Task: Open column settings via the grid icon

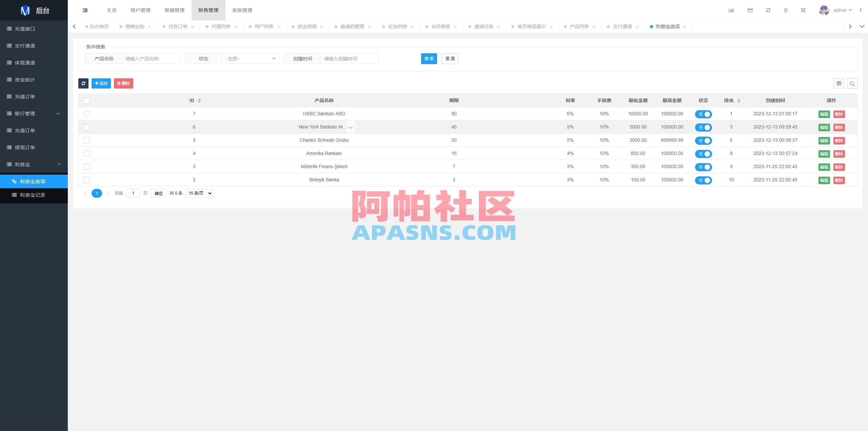Action: 839,83
